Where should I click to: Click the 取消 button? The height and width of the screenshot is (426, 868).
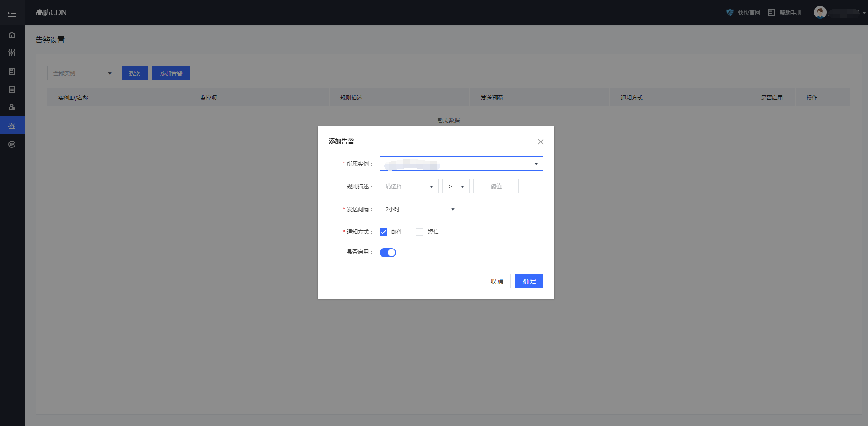coord(497,281)
